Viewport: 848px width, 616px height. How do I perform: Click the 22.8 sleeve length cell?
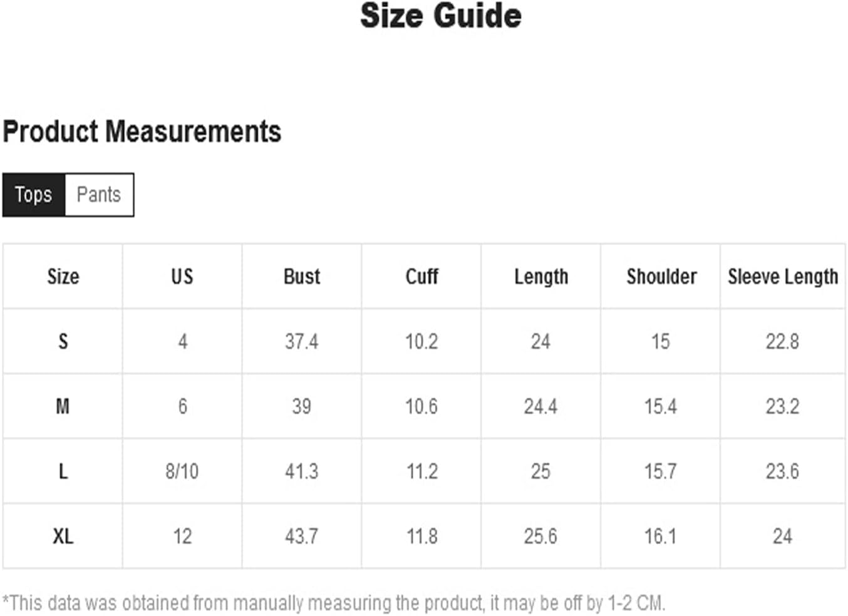(783, 341)
